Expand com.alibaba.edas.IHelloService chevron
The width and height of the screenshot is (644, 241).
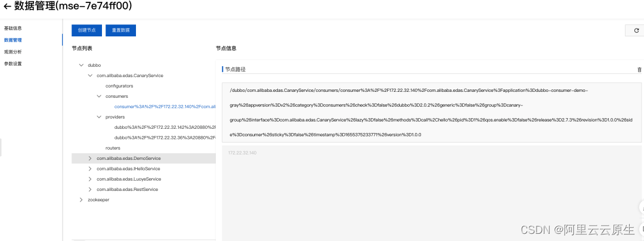(90, 169)
